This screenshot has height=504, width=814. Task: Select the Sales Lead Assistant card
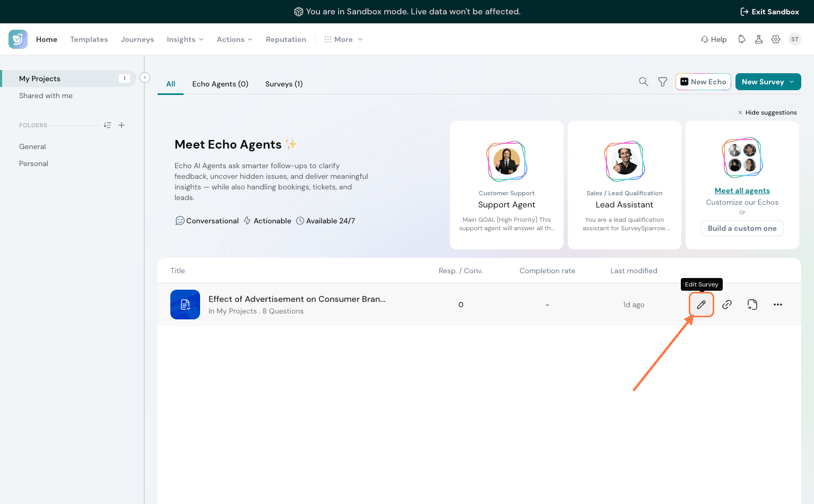pos(625,185)
